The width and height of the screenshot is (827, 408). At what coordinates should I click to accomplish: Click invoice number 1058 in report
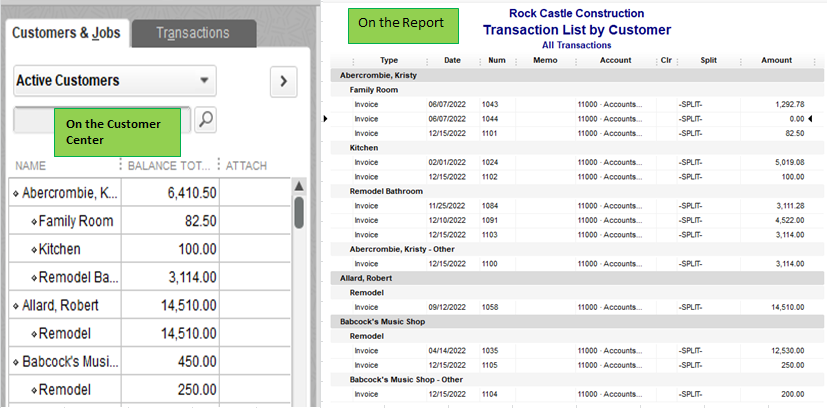click(x=489, y=307)
